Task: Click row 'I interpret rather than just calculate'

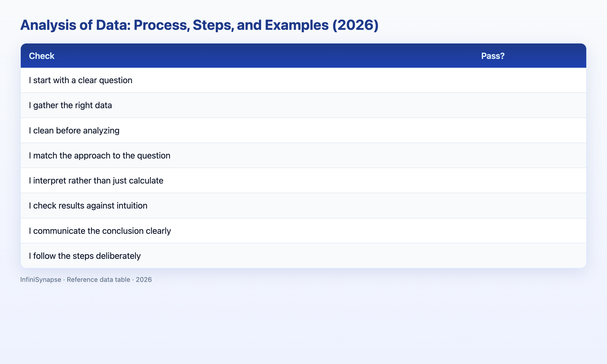Action: (x=303, y=180)
